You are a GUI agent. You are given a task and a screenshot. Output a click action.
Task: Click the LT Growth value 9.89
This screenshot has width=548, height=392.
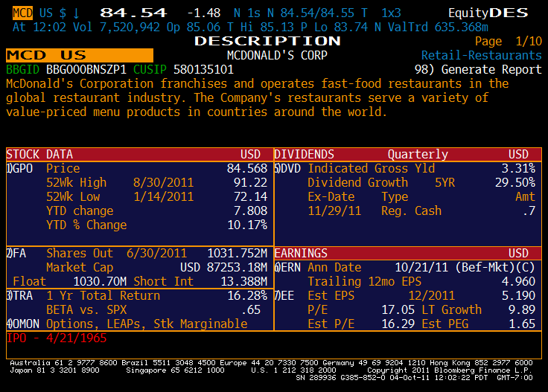click(x=522, y=309)
